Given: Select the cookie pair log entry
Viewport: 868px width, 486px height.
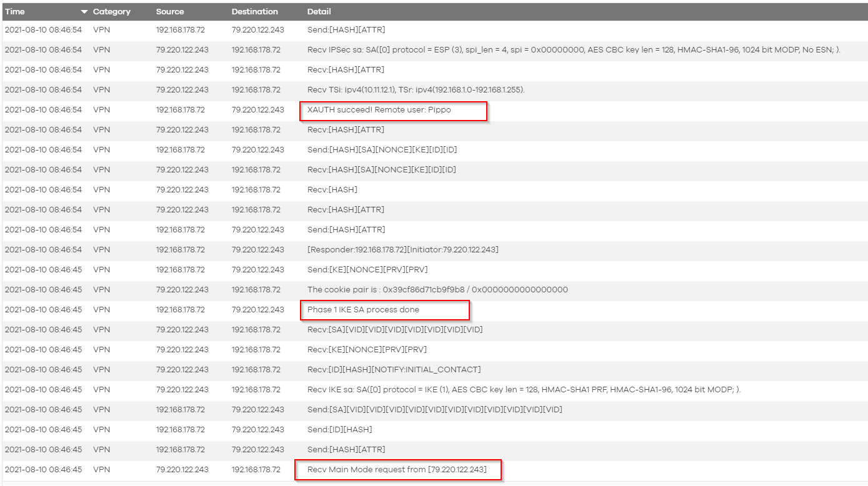Looking at the screenshot, I should pyautogui.click(x=437, y=289).
